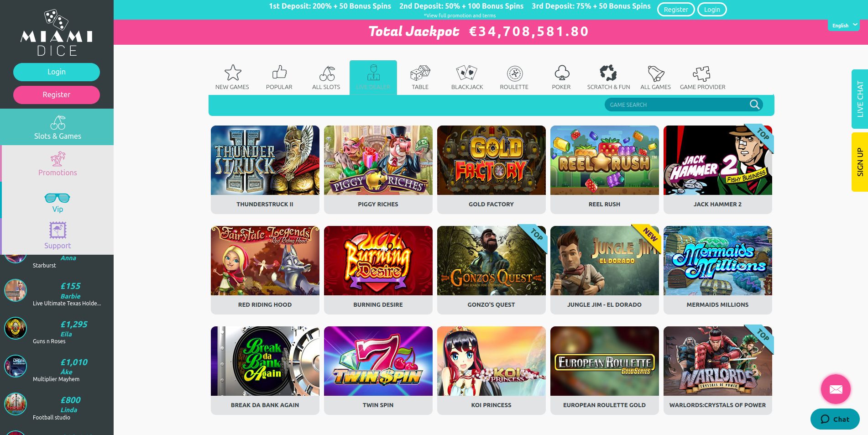The image size is (868, 435).
Task: Open All Slots cherries category
Action: click(326, 77)
